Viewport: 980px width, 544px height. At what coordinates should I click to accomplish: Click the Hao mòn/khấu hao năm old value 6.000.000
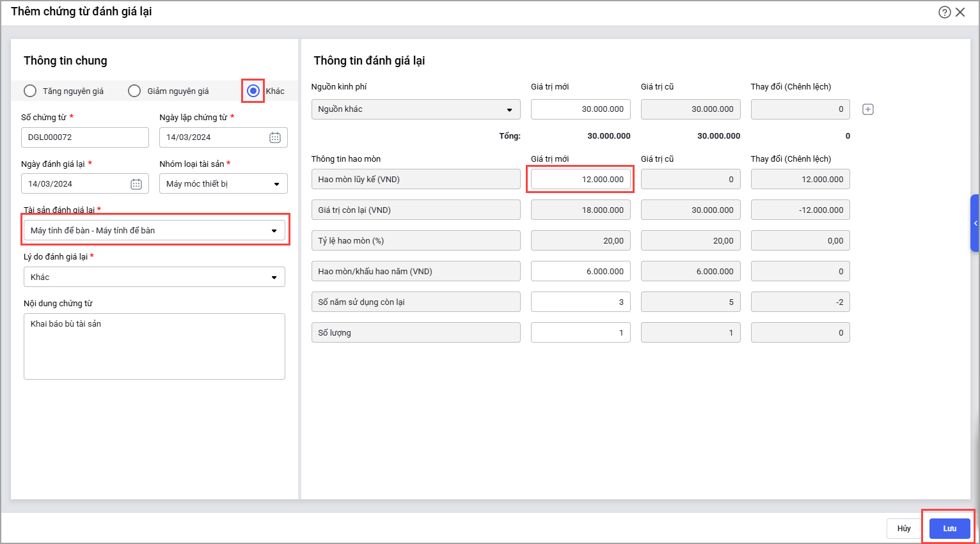[691, 271]
